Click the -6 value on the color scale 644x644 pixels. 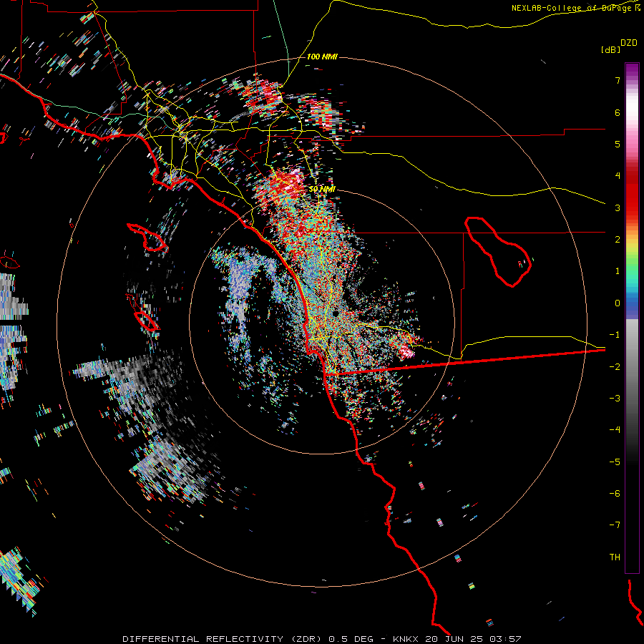pos(615,494)
